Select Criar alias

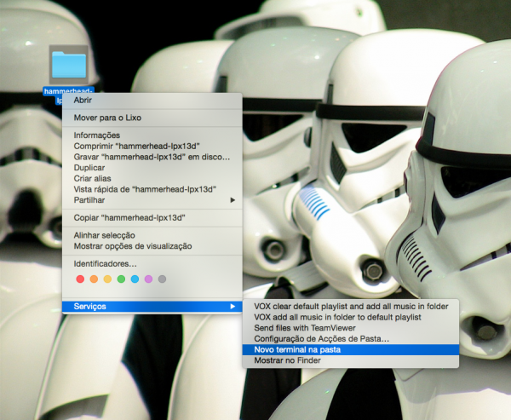click(152, 178)
